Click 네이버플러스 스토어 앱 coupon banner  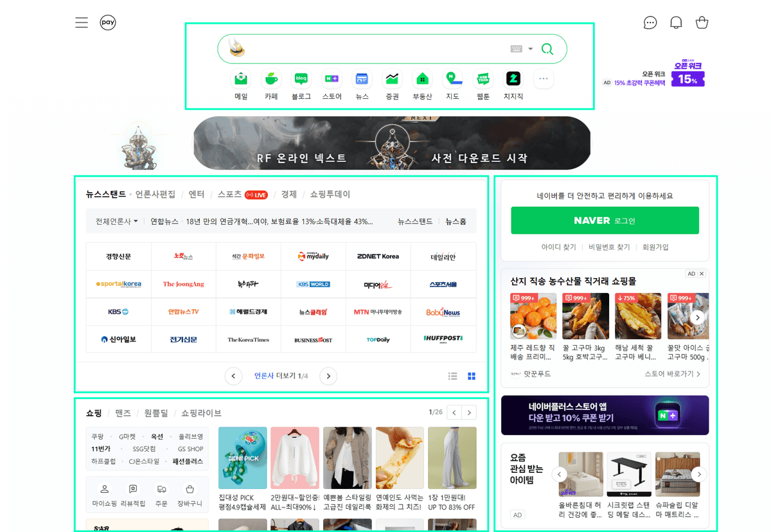(605, 415)
